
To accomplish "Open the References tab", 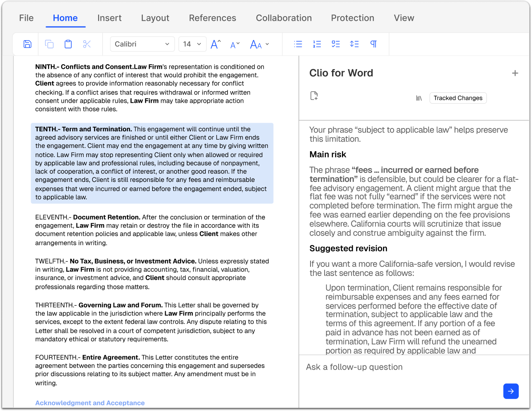I will coord(212,18).
